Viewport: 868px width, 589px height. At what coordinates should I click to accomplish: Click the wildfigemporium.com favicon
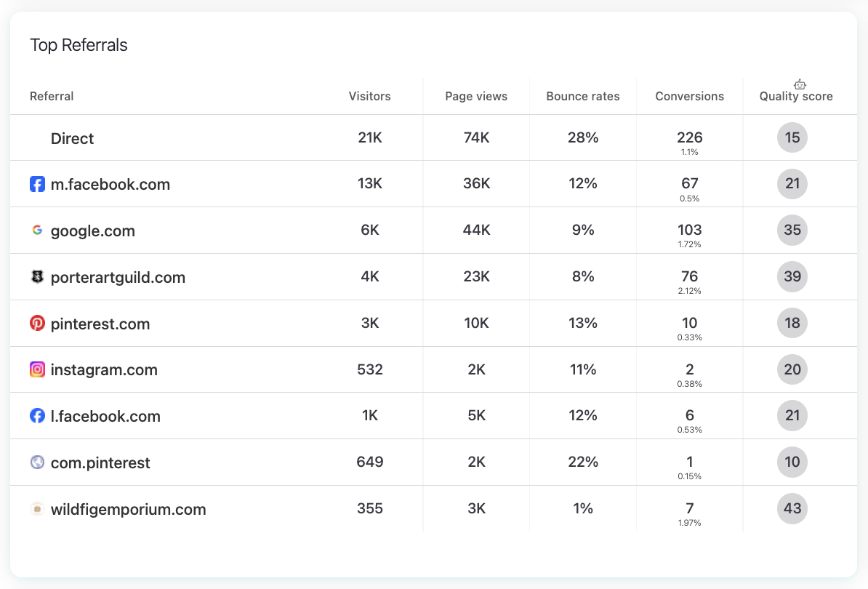[37, 509]
